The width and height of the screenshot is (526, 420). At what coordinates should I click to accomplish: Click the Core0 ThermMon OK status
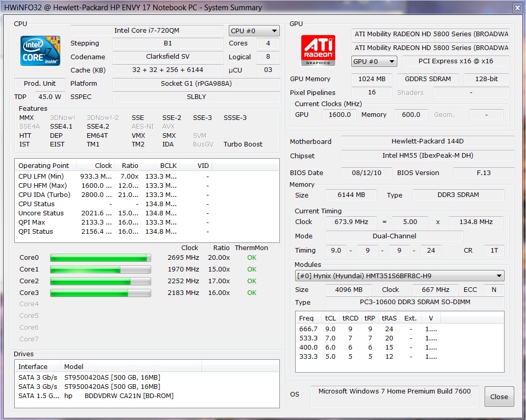[252, 258]
